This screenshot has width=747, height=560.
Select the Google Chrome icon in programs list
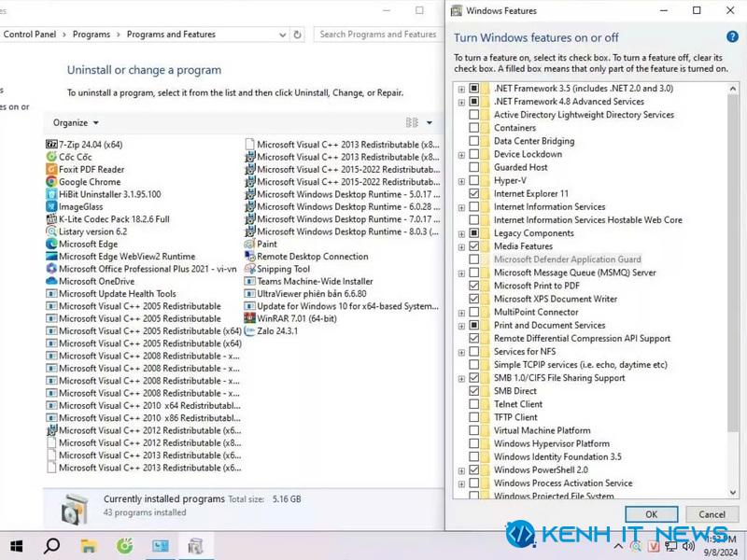coord(51,181)
